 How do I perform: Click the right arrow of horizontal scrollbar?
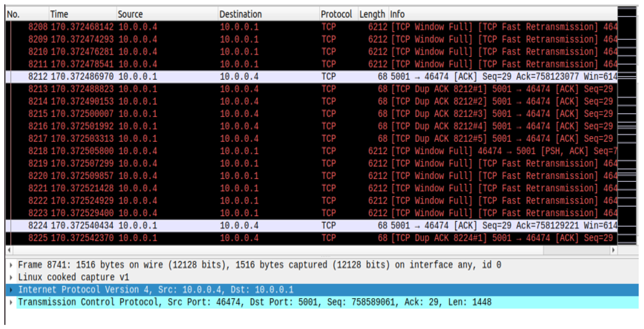[613, 250]
